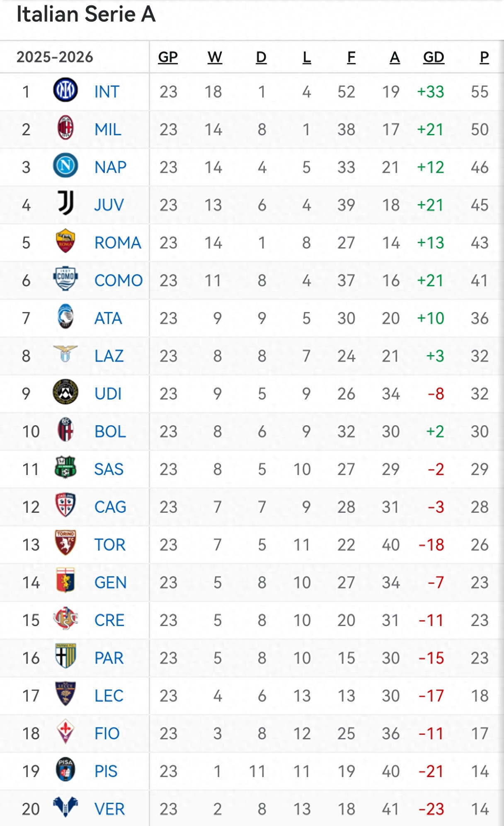Screen dimensions: 504x826
Task: Open the PIS team link
Action: pos(106,771)
